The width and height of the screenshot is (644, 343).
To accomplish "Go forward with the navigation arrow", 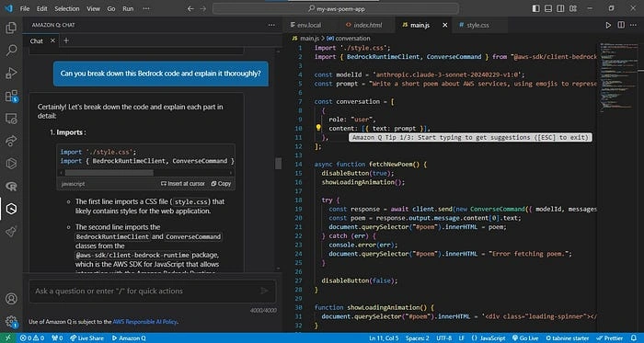I will coord(203,8).
